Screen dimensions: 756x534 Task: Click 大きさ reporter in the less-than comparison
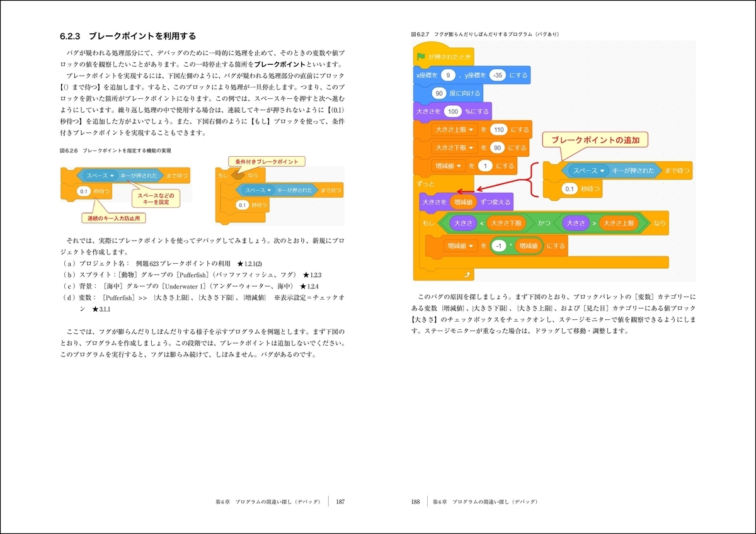coord(463,223)
